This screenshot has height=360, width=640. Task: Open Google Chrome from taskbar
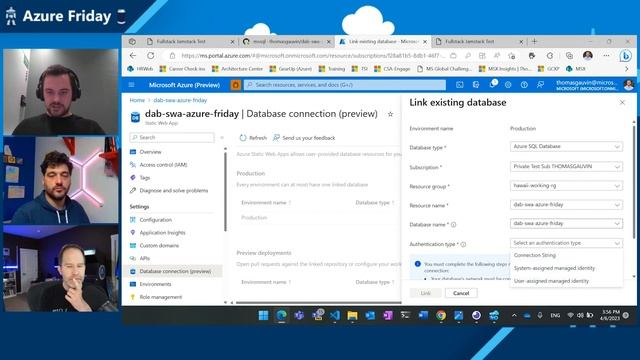click(441, 315)
